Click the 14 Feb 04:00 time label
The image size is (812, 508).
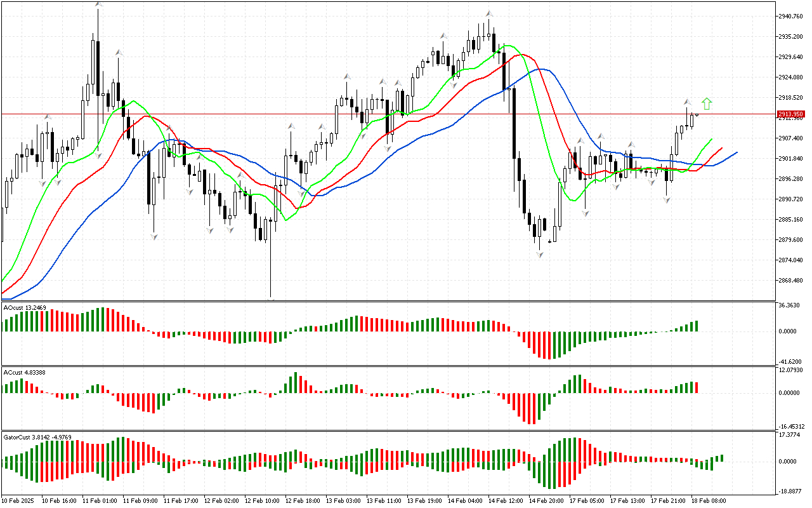pyautogui.click(x=465, y=501)
